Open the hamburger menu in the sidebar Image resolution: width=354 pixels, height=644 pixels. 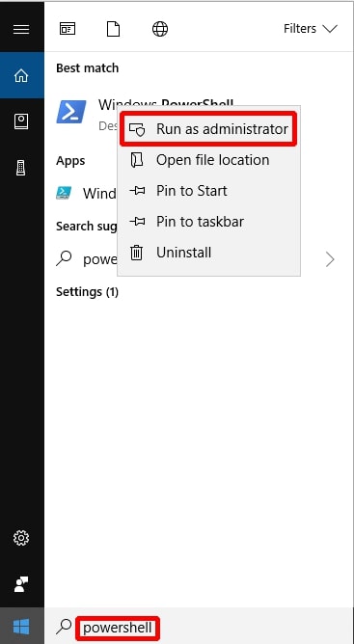click(21, 29)
